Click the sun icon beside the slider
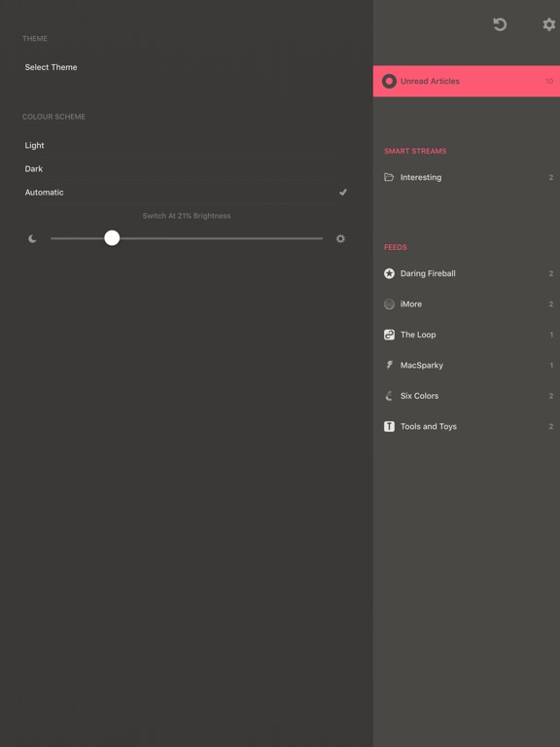 click(340, 238)
